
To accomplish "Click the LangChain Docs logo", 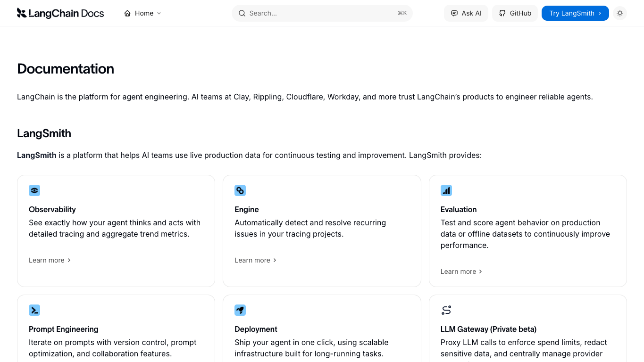I will pos(60,13).
